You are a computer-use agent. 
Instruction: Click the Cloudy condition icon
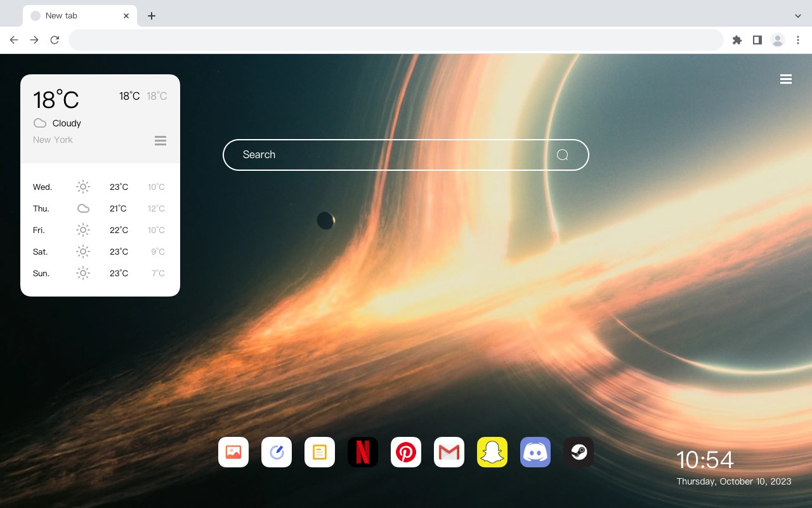point(40,123)
